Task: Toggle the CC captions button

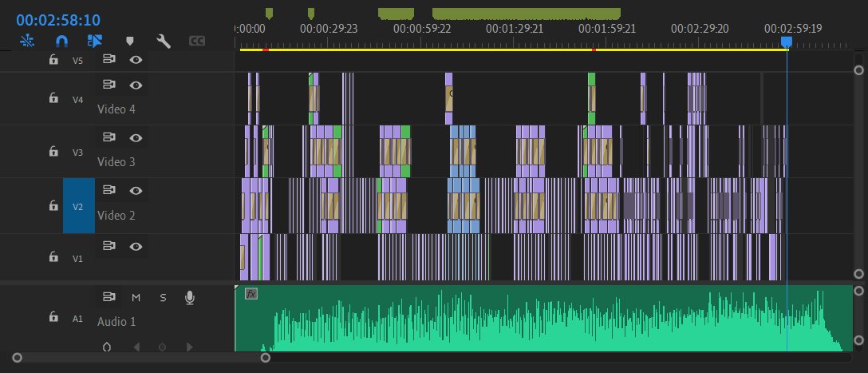Action: click(196, 41)
